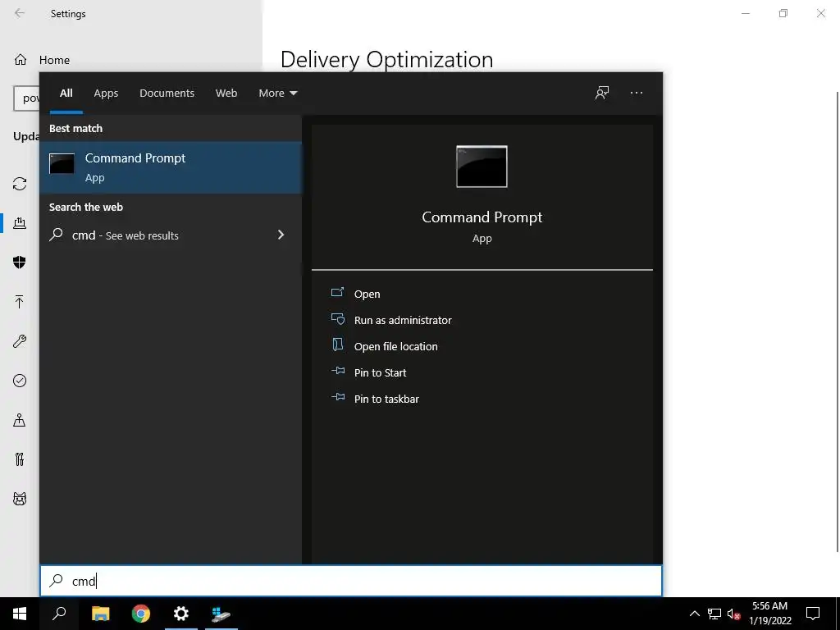Click Search the web section label
The image size is (840, 630).
(x=85, y=207)
